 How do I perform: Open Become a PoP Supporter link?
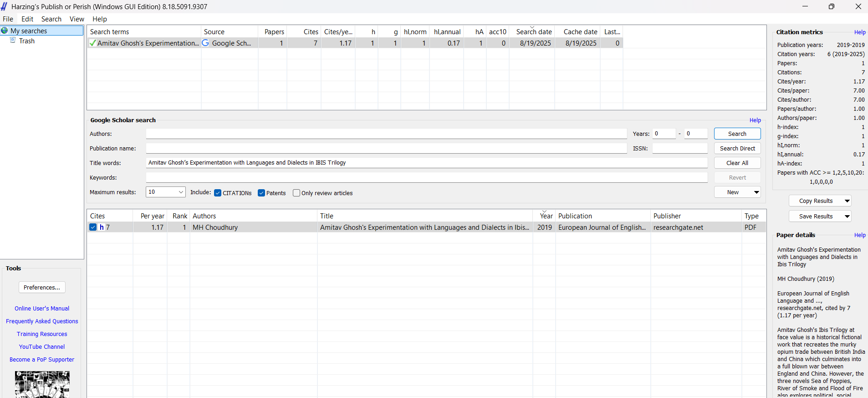click(x=42, y=359)
